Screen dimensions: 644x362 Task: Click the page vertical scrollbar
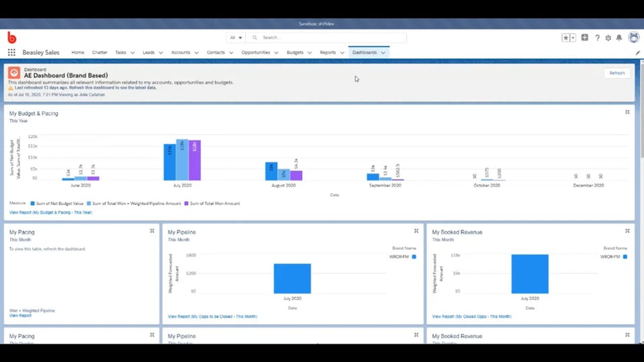(641, 111)
